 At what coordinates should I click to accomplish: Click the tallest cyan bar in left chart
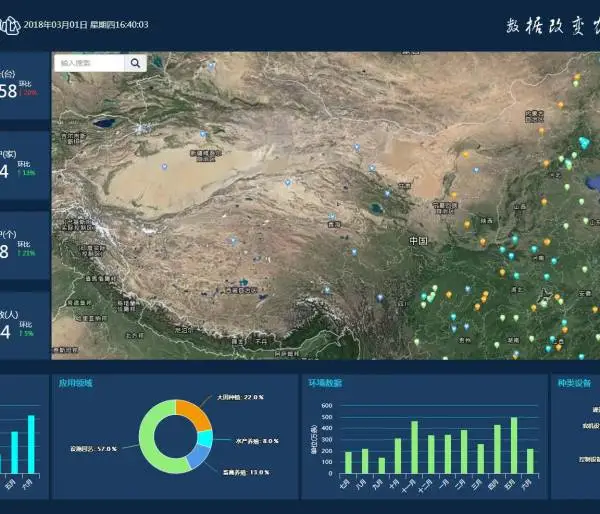(x=31, y=444)
